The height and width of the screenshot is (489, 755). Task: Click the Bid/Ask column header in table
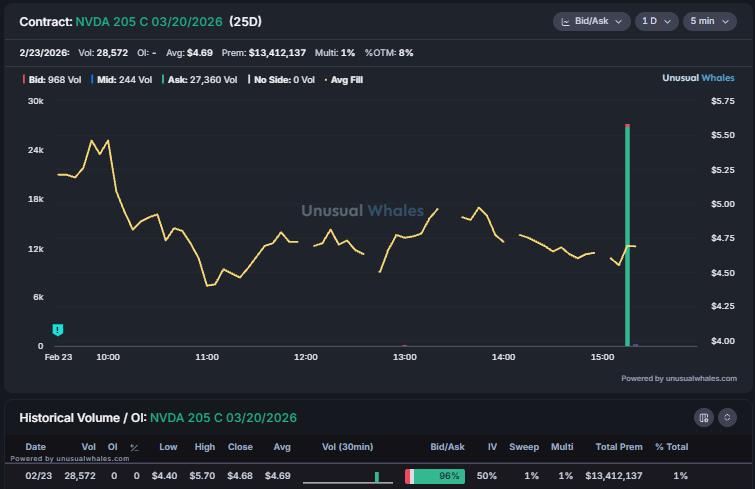pyautogui.click(x=447, y=447)
